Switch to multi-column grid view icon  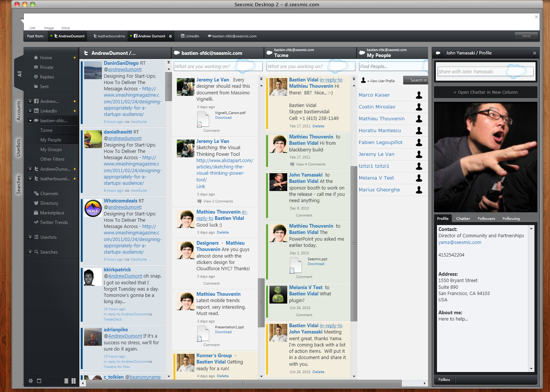[73, 381]
